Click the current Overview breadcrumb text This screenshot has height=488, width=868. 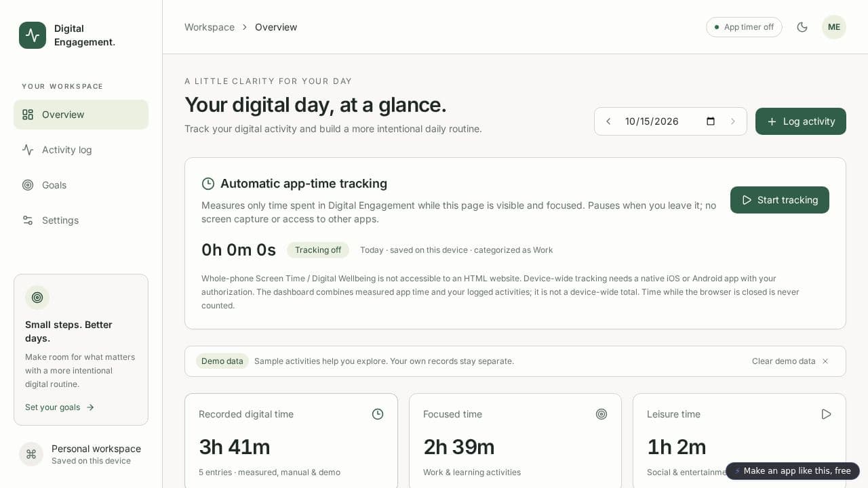click(276, 27)
